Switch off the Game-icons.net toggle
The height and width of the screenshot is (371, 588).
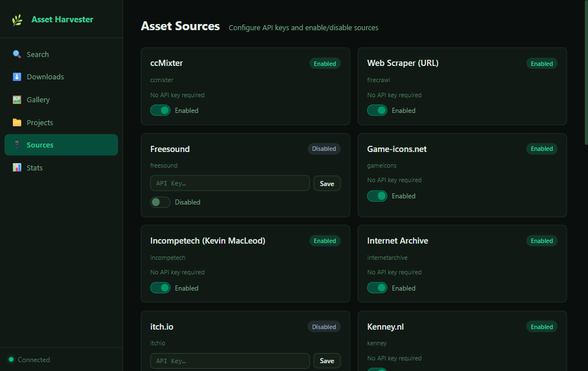(377, 196)
